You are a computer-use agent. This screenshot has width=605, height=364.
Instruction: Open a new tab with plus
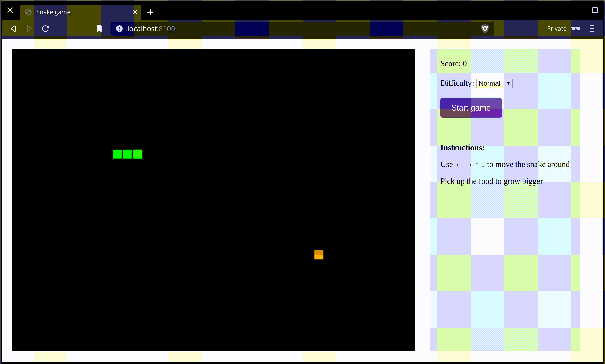pyautogui.click(x=150, y=12)
